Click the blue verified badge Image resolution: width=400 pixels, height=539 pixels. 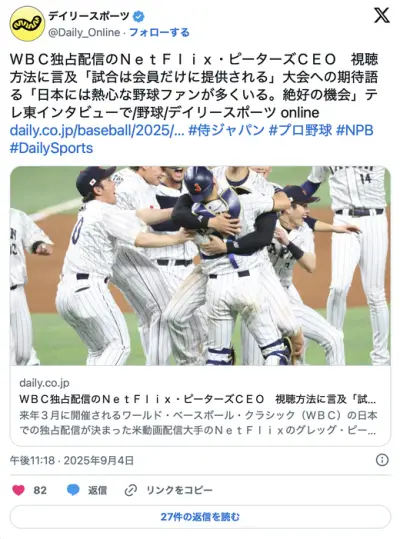[138, 16]
